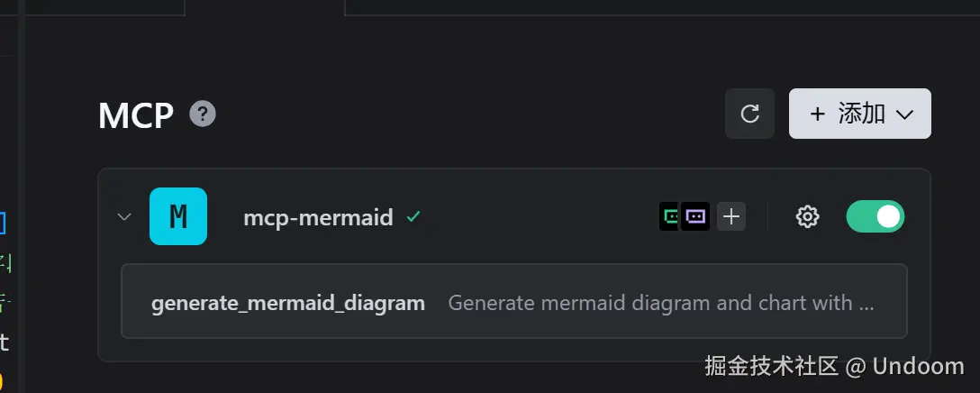Viewport: 980px width, 393px height.
Task: Click the mcp-mermaid server name
Action: 318,217
